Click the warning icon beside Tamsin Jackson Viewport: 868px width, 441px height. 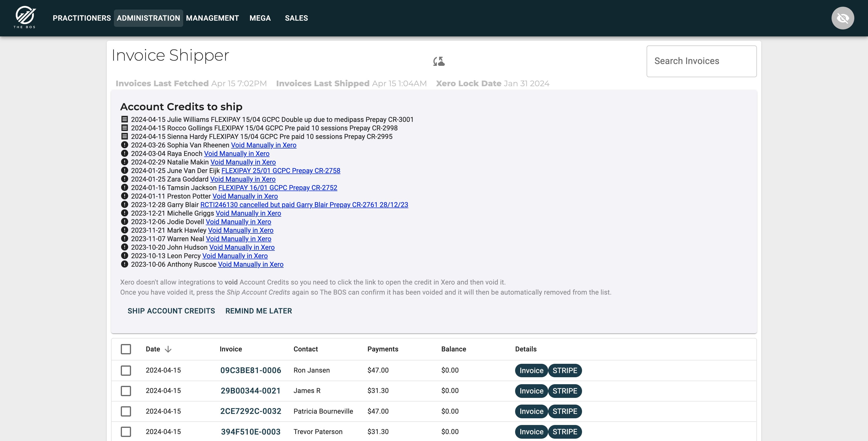(x=124, y=187)
